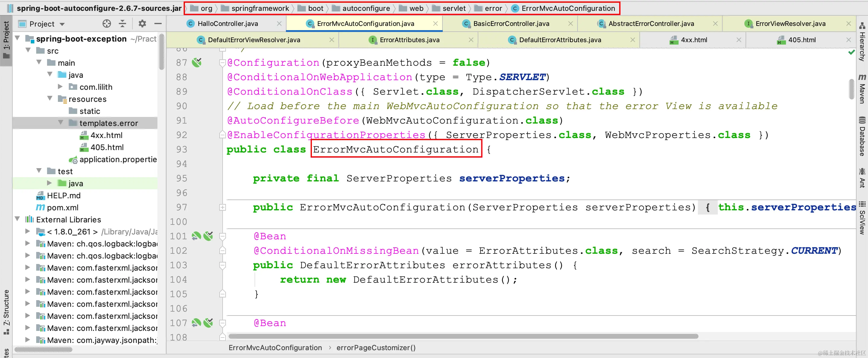868x358 pixels.
Task: Collapse the resources folder
Action: [50, 99]
